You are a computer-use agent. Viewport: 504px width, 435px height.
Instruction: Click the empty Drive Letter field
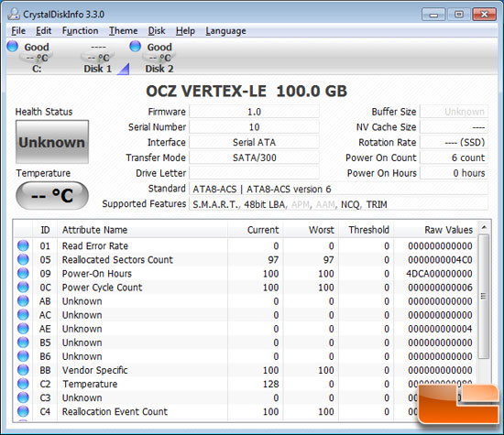(x=254, y=173)
